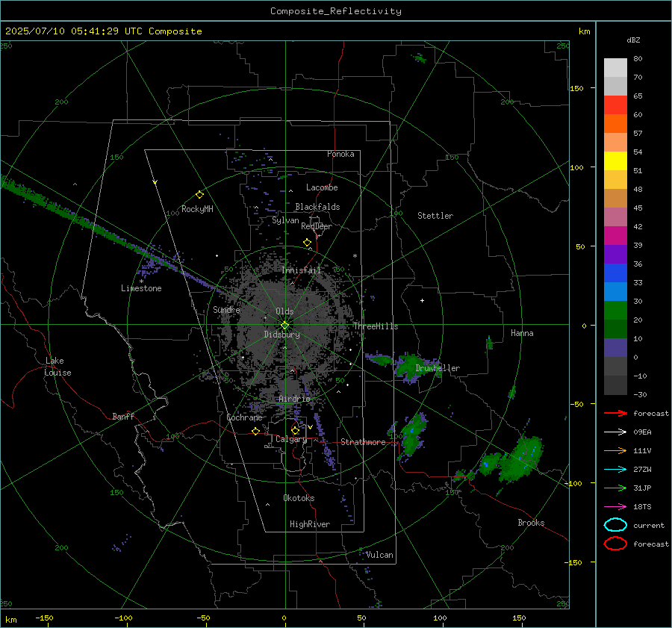The width and height of the screenshot is (672, 628).
Task: Click the yellow diamond marker beside RockyMH
Action: [199, 195]
